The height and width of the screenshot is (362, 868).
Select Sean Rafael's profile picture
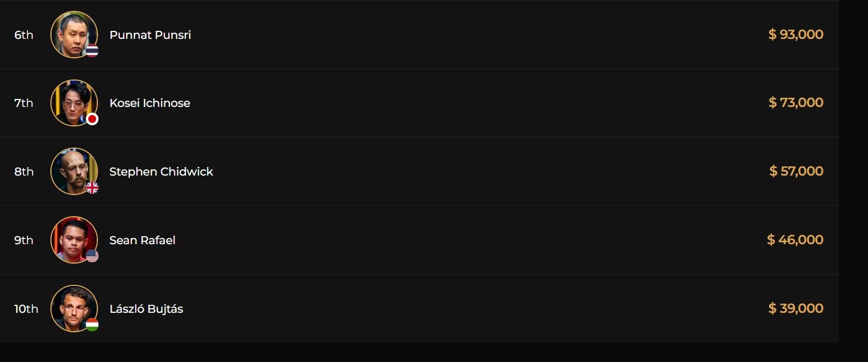pyautogui.click(x=74, y=240)
